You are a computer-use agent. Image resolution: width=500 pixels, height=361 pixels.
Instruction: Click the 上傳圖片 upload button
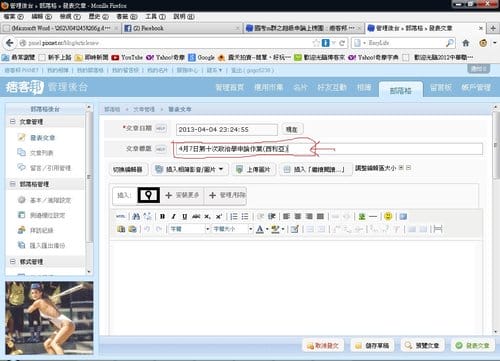tap(253, 169)
